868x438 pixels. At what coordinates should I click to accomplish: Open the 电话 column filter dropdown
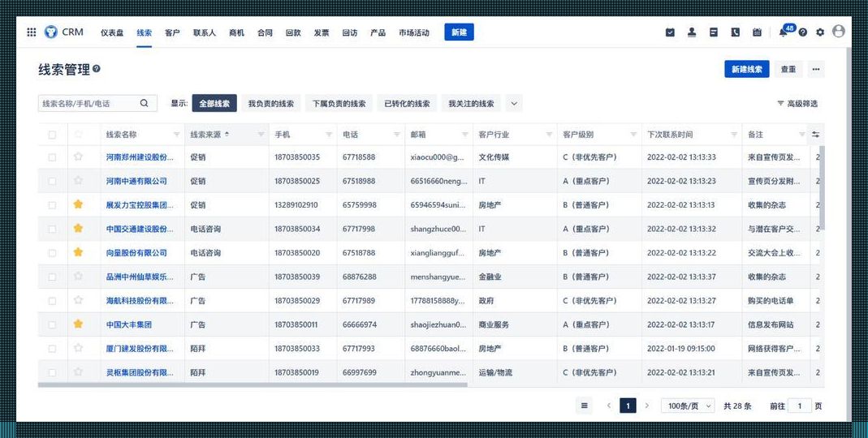tap(397, 135)
